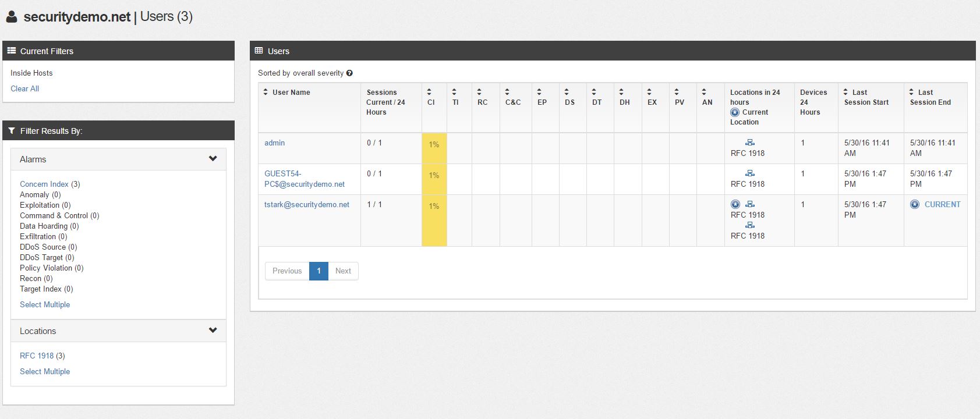The height and width of the screenshot is (419, 980).
Task: Click GUEST54's yellow 1% CI cell
Action: (434, 179)
